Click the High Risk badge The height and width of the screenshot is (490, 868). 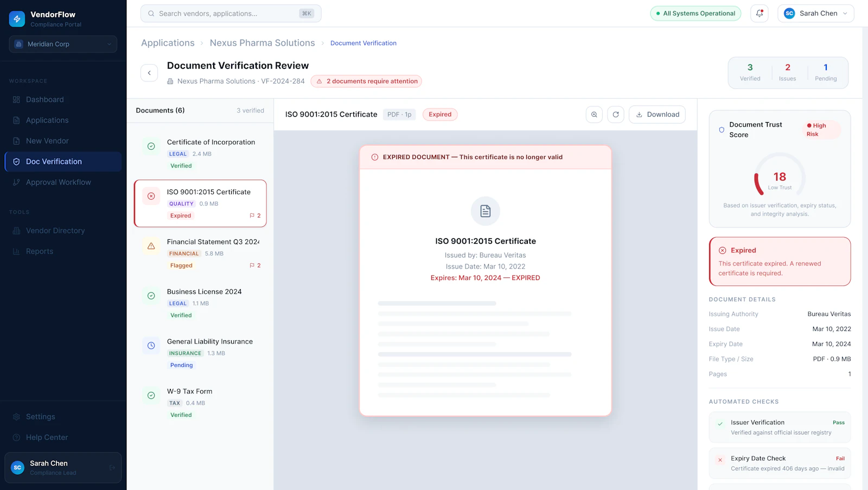pos(821,130)
